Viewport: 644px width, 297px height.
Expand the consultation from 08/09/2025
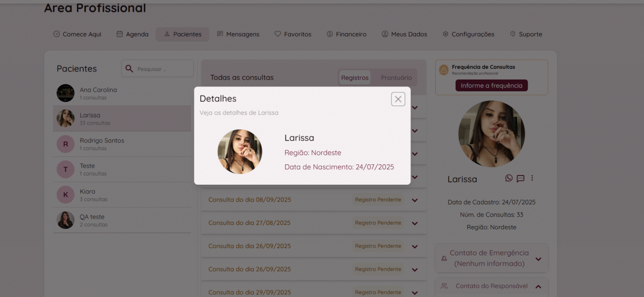coord(414,200)
